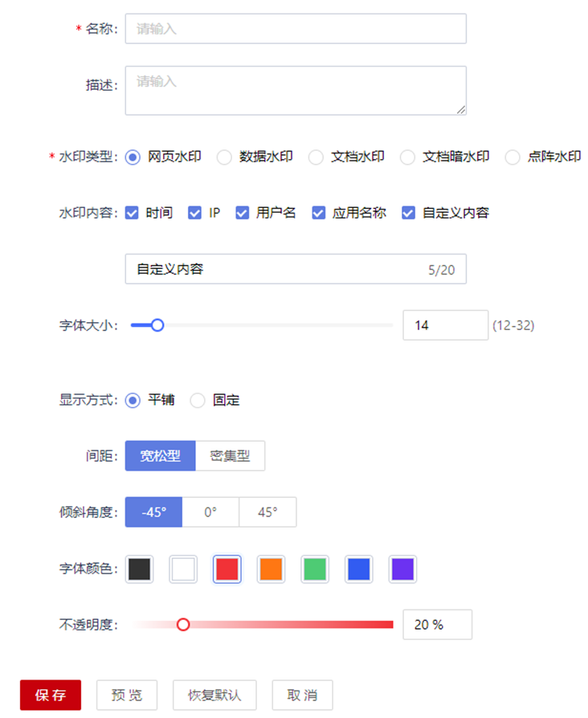Click the font size value box showing 14

(446, 325)
